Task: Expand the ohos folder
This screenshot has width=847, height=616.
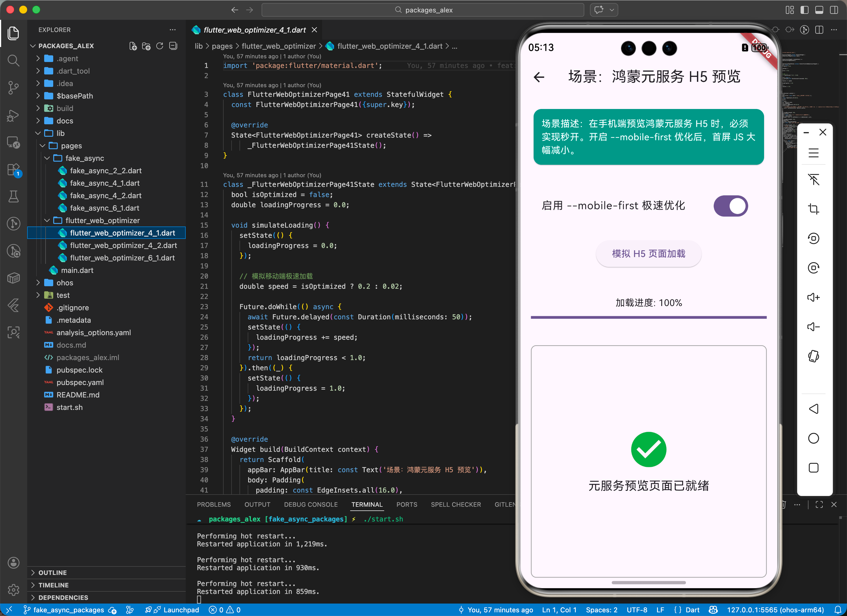Action: (38, 283)
